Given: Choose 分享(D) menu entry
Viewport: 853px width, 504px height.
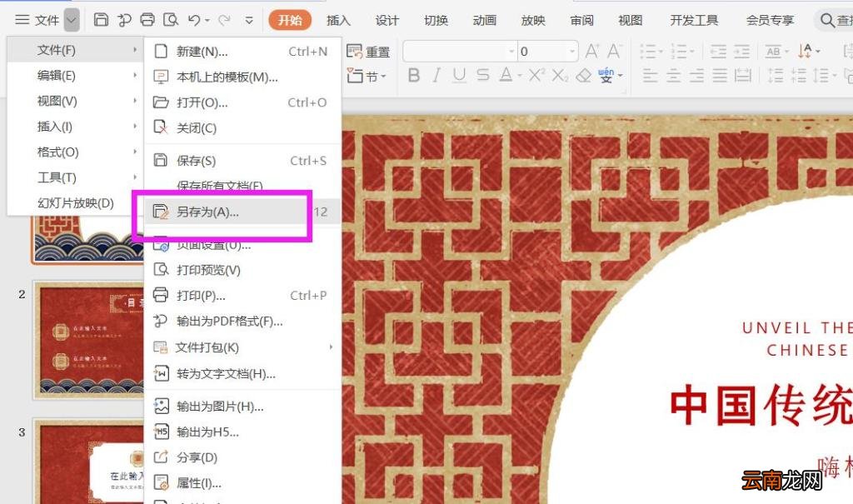Looking at the screenshot, I should pyautogui.click(x=242, y=457).
